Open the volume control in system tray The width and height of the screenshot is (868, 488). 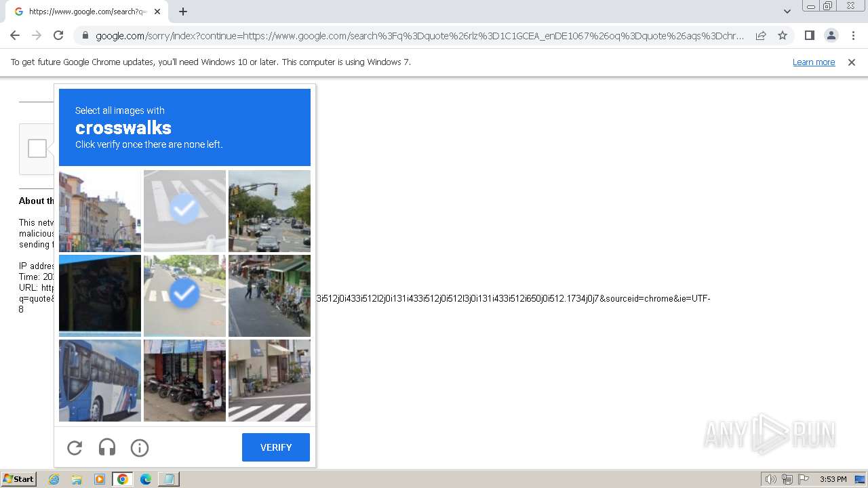coord(771,479)
